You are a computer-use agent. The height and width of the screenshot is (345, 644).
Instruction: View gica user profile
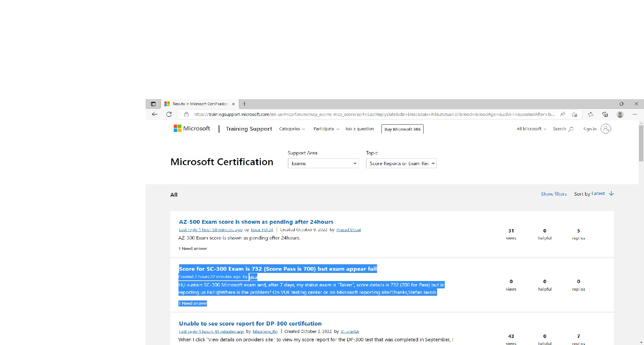(x=253, y=277)
